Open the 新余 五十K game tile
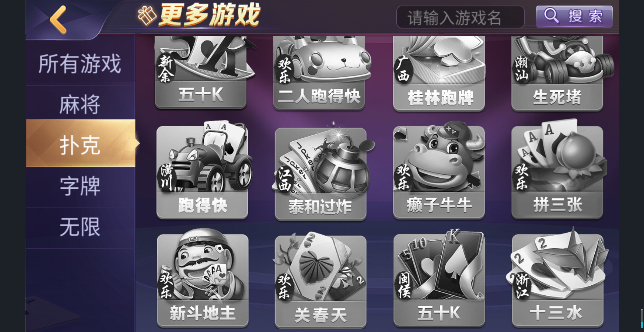This screenshot has width=644, height=332. coord(201,72)
